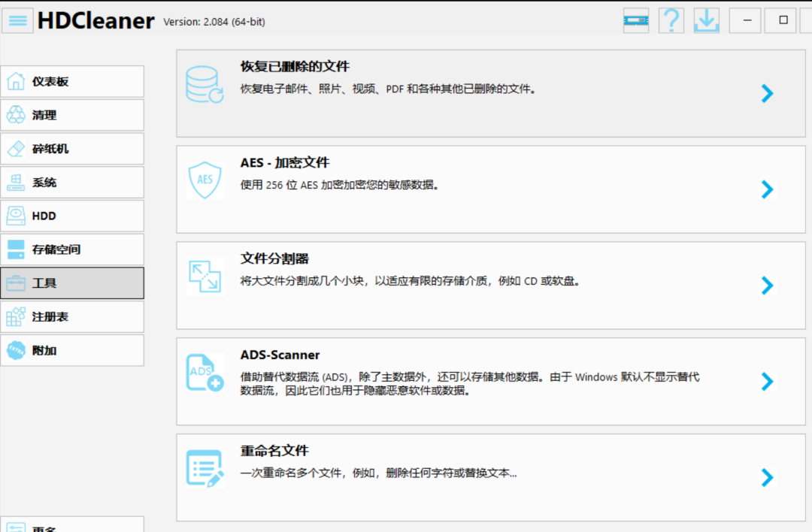Image resolution: width=812 pixels, height=532 pixels.
Task: Show the HDD section
Action: click(x=72, y=216)
